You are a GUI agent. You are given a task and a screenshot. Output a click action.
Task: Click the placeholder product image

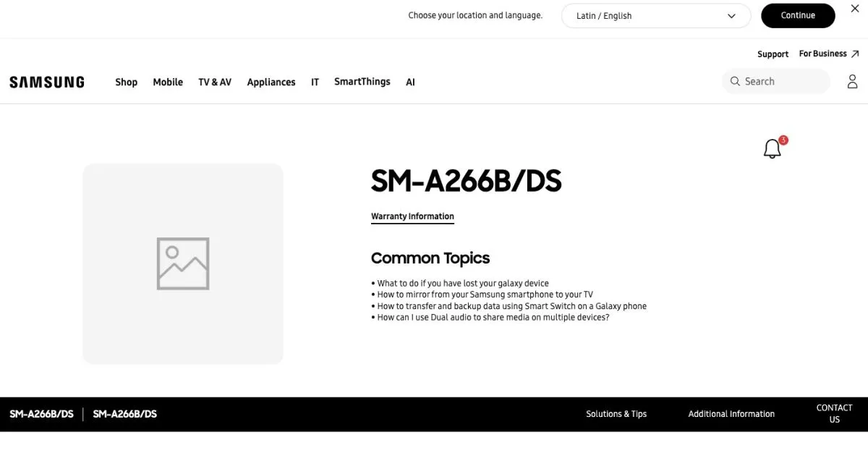(x=183, y=263)
